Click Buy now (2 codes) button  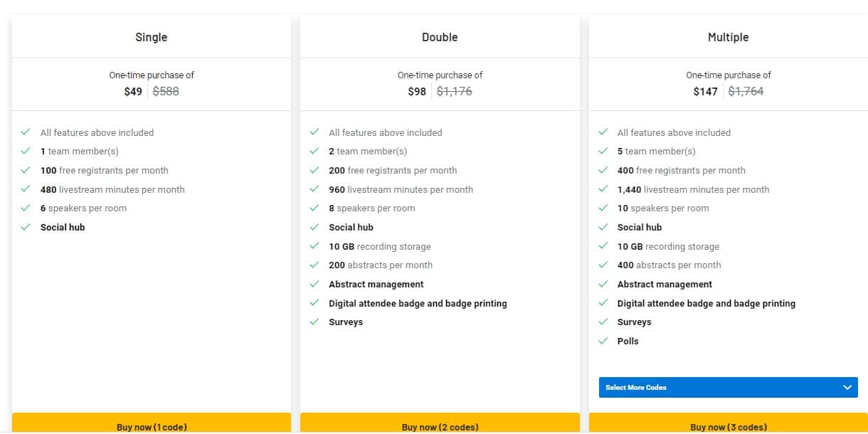click(x=440, y=427)
